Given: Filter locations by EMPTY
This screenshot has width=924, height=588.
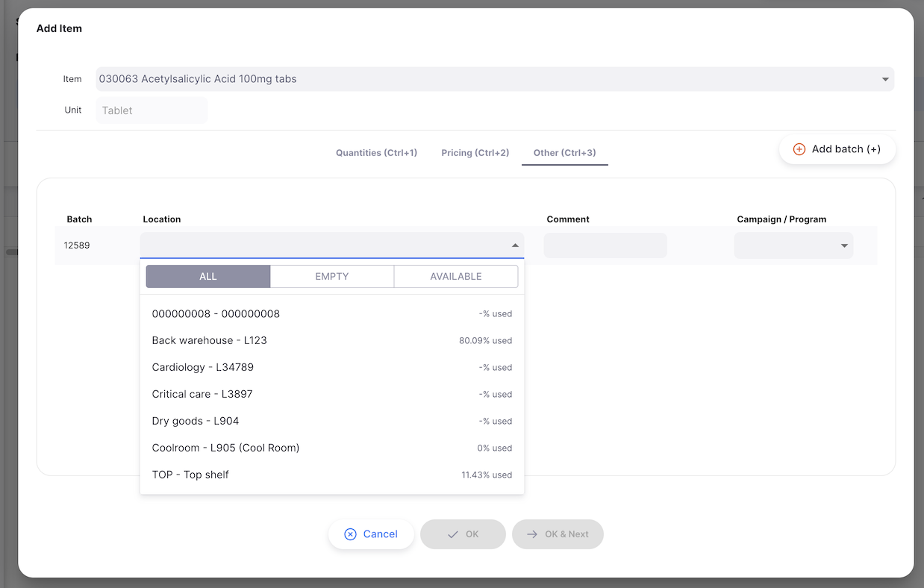Looking at the screenshot, I should (332, 276).
